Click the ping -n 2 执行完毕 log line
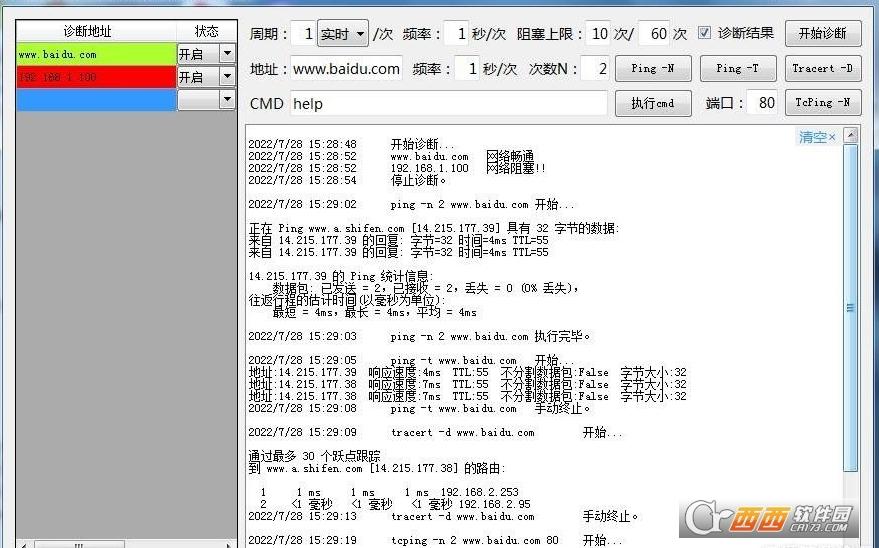The height and width of the screenshot is (548, 879). 419,336
